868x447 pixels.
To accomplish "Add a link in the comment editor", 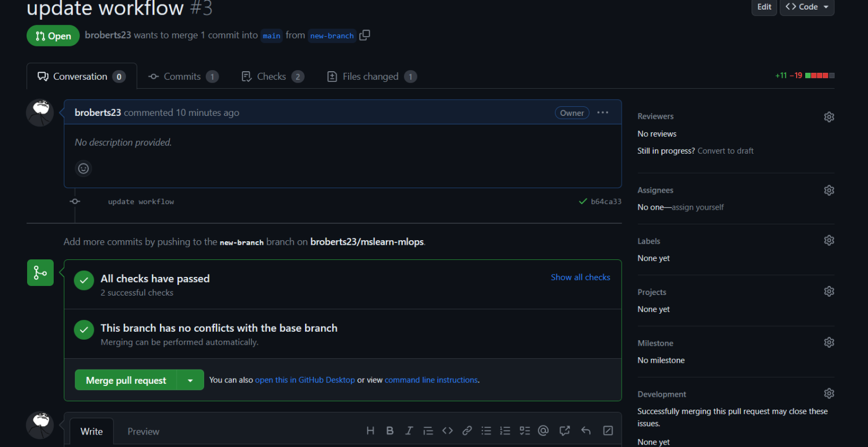I will click(x=467, y=431).
